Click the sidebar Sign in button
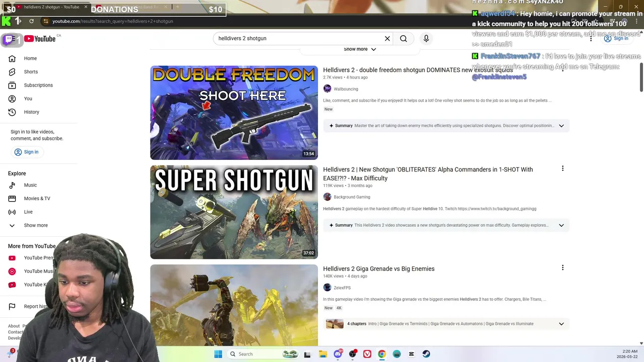This screenshot has height=362, width=644. (26, 152)
